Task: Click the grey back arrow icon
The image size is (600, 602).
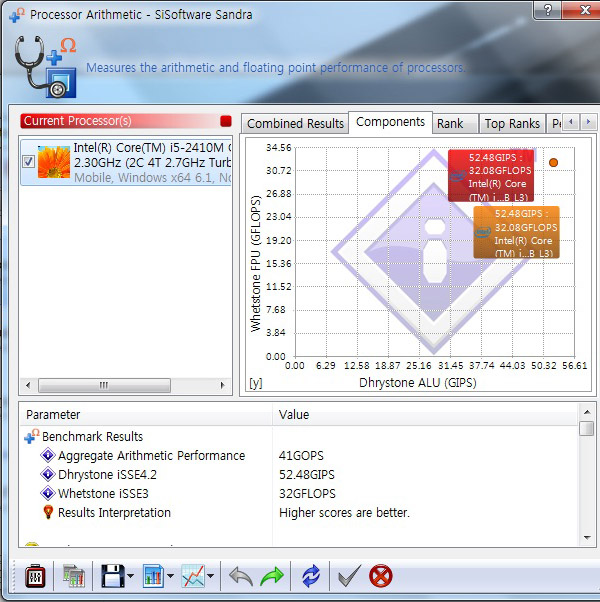Action: 241,576
